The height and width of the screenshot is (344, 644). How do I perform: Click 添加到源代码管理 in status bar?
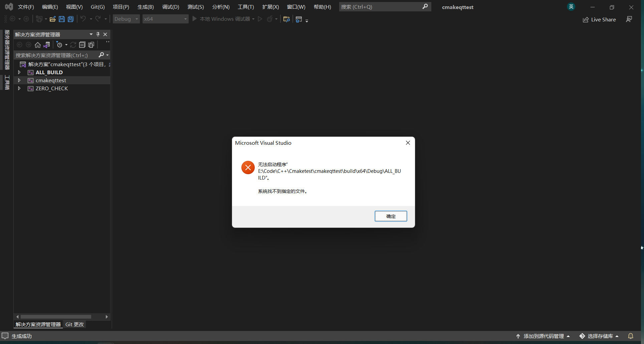tap(543, 336)
